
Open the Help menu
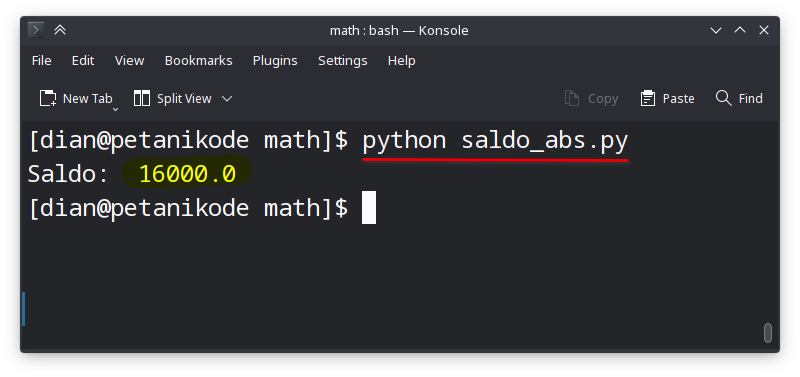tap(402, 61)
